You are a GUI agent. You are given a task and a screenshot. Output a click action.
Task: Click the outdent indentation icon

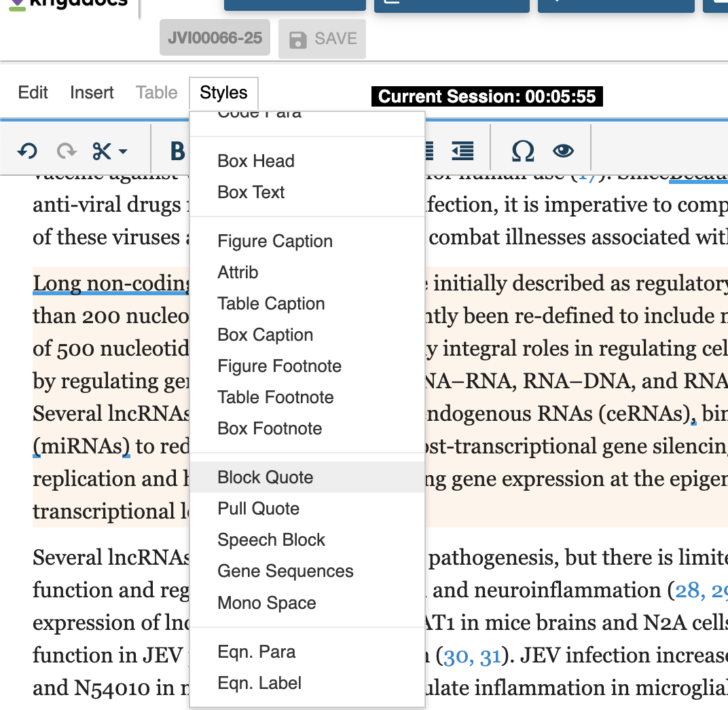click(x=462, y=151)
